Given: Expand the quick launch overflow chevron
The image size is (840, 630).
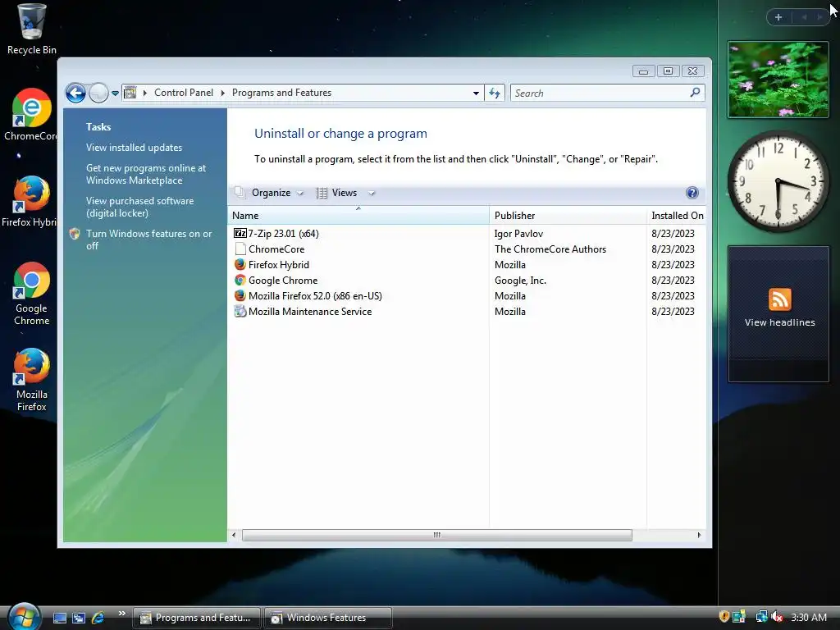Looking at the screenshot, I should tap(121, 614).
